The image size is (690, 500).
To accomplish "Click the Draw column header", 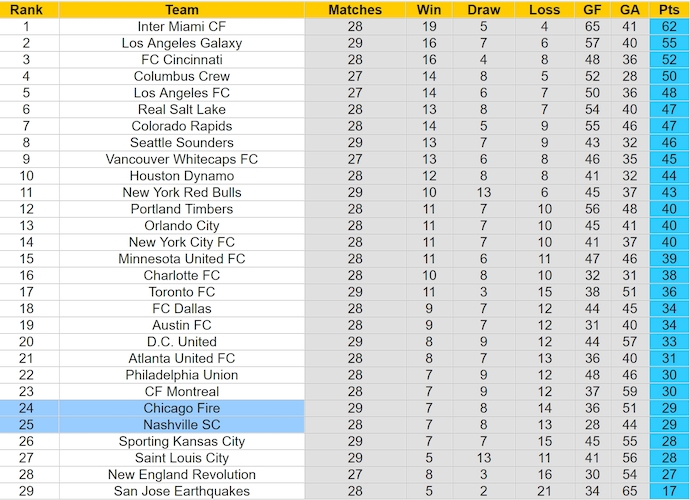I will click(x=484, y=10).
